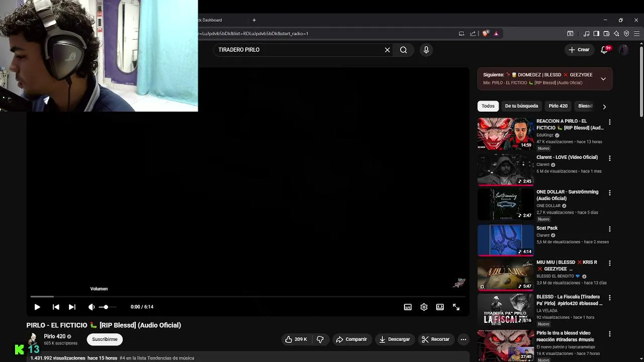644x362 pixels.
Task: Show more filter chips arrow
Action: (x=604, y=107)
